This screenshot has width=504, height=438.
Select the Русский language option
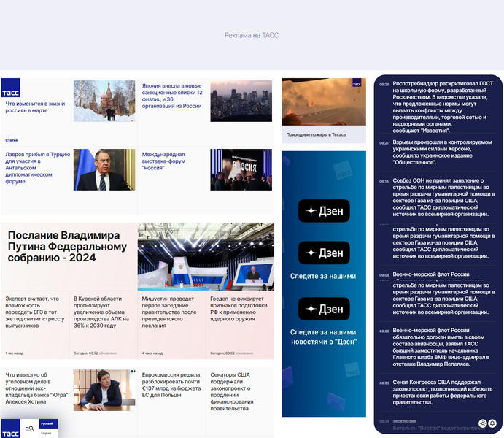[46, 423]
